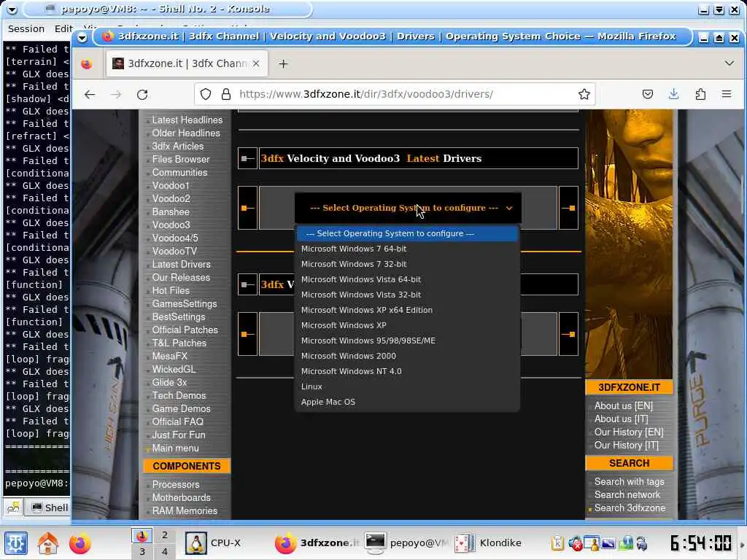This screenshot has height=560, width=747.
Task: Open the home folder panel icon
Action: click(48, 542)
